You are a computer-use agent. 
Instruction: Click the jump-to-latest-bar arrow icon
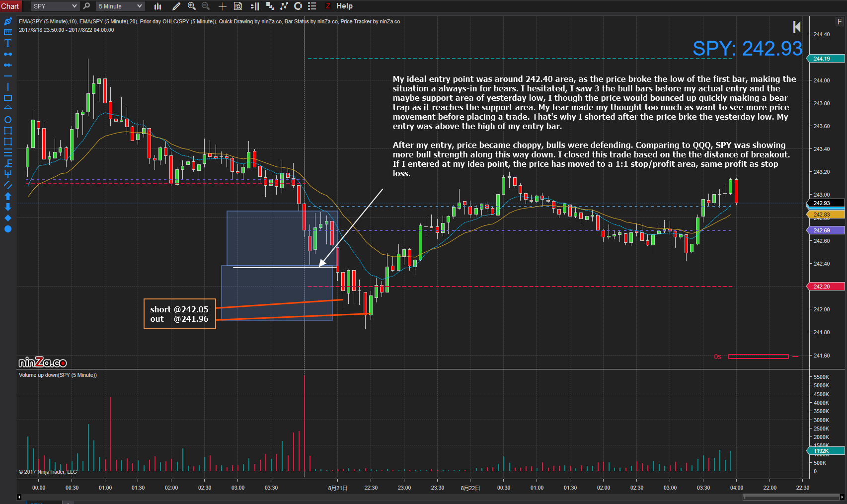coord(796,27)
